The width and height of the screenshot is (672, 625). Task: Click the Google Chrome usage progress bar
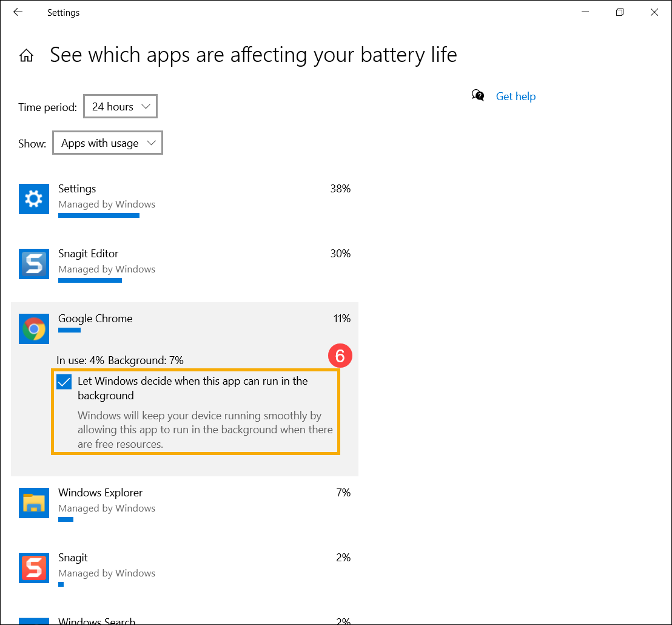pyautogui.click(x=69, y=330)
